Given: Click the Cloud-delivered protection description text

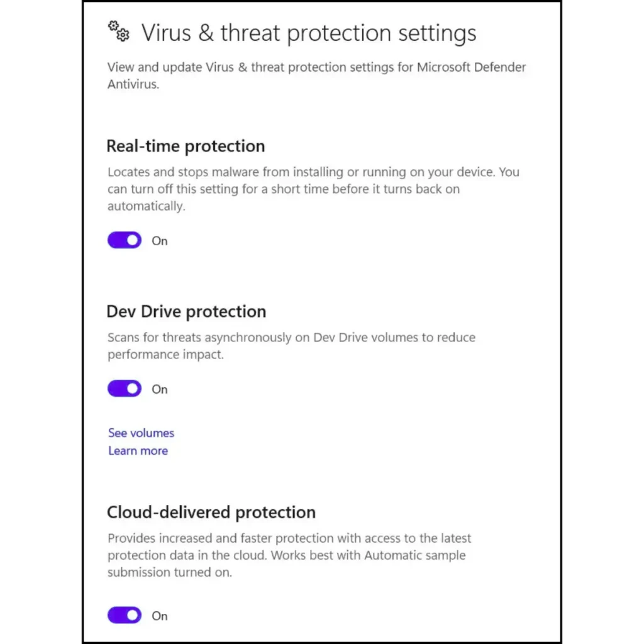Looking at the screenshot, I should pos(289,555).
